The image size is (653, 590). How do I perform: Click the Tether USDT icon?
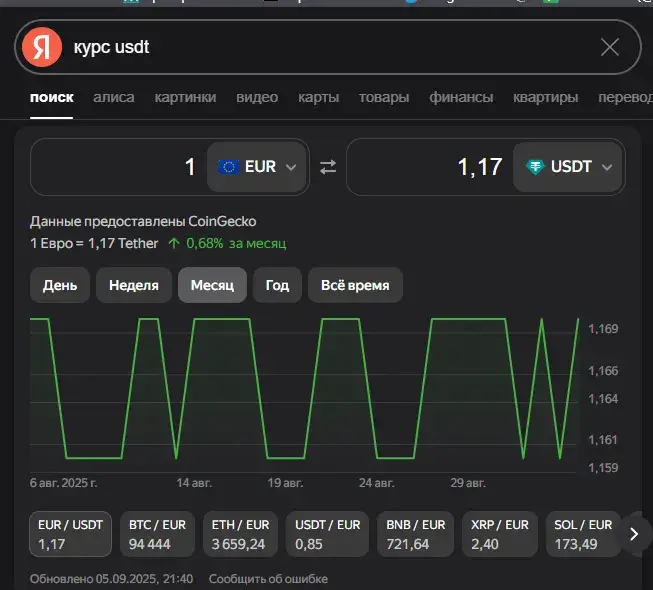[535, 167]
